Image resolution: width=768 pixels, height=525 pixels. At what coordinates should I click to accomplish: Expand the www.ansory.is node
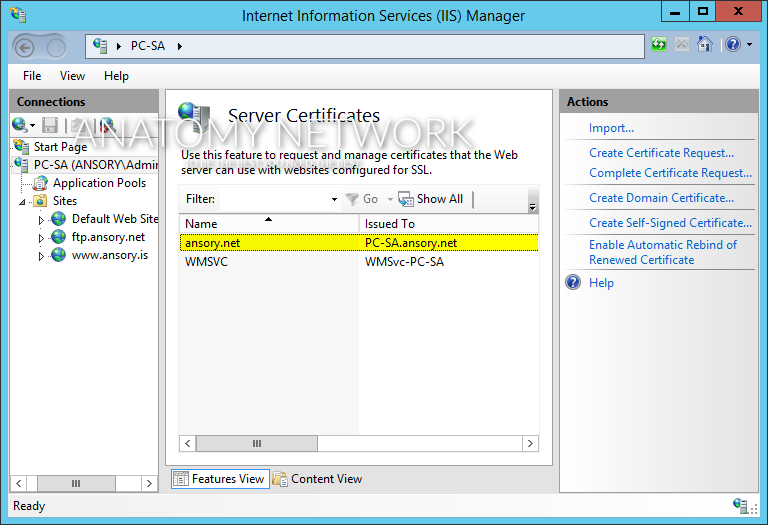click(41, 256)
